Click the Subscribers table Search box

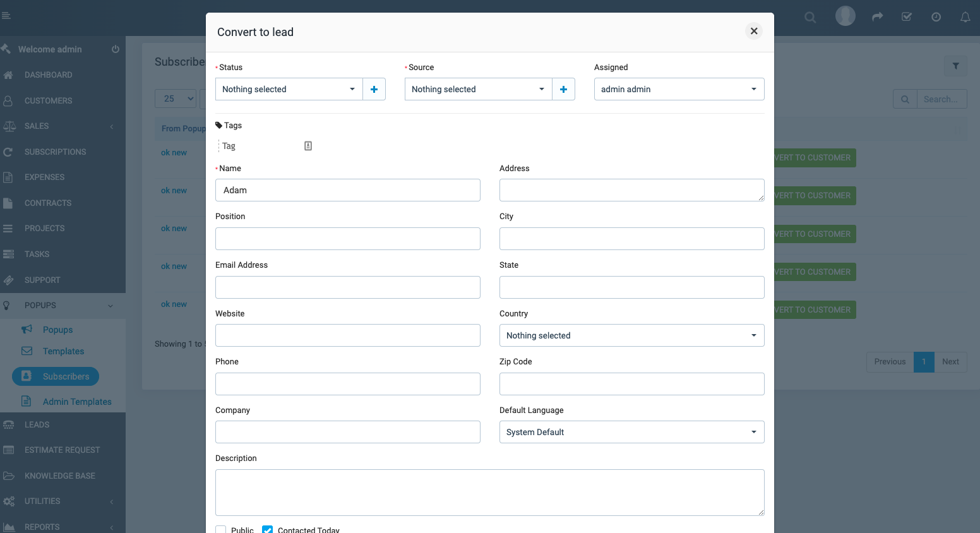tap(941, 99)
